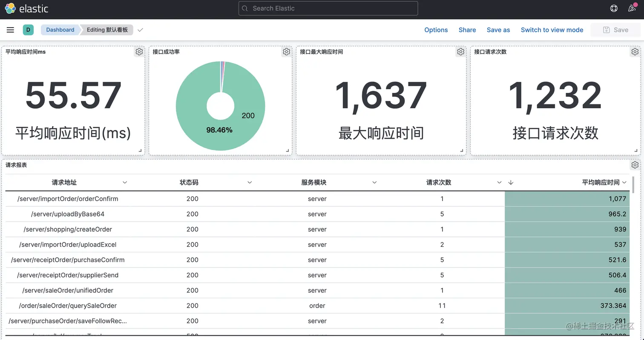
Task: Select /server/purchaseOrder/saveFollowRec... cell
Action: pos(68,321)
